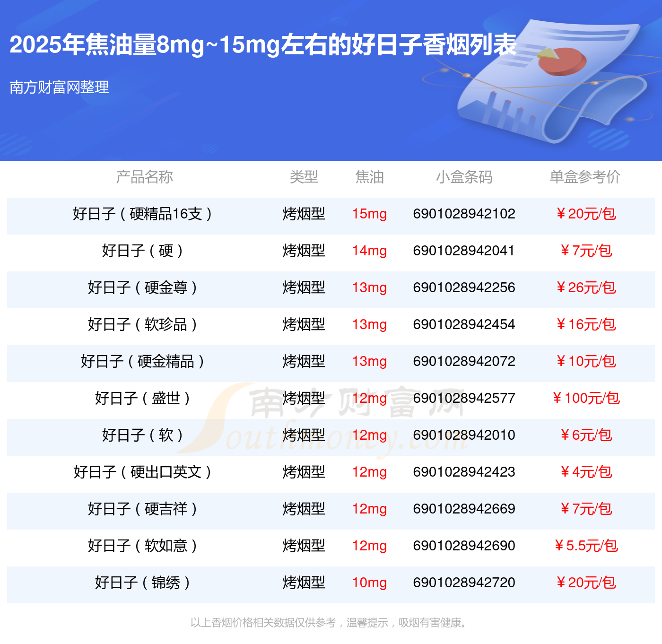Click the "单盒参考价" column header

[585, 177]
